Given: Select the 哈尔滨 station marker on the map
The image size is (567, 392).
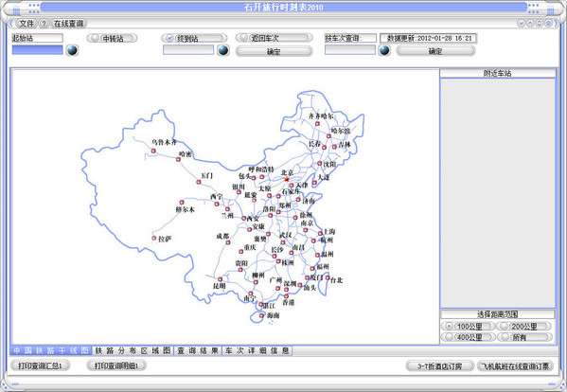Looking at the screenshot, I should click(x=328, y=136).
